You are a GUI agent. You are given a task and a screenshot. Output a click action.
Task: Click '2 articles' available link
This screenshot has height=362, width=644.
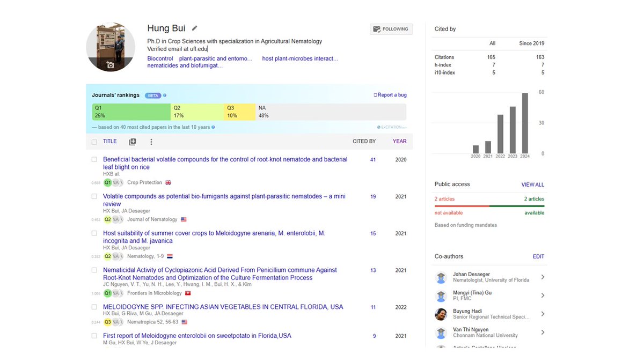(x=534, y=199)
